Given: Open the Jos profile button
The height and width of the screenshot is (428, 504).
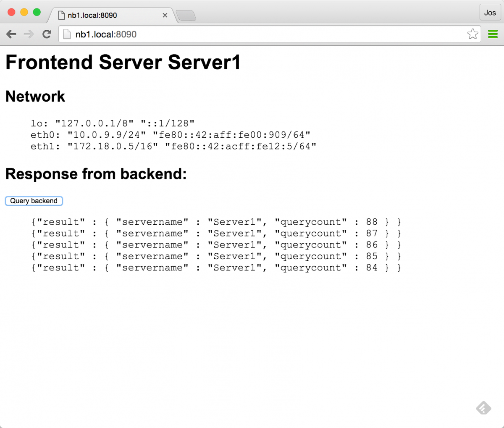Looking at the screenshot, I should [x=490, y=13].
